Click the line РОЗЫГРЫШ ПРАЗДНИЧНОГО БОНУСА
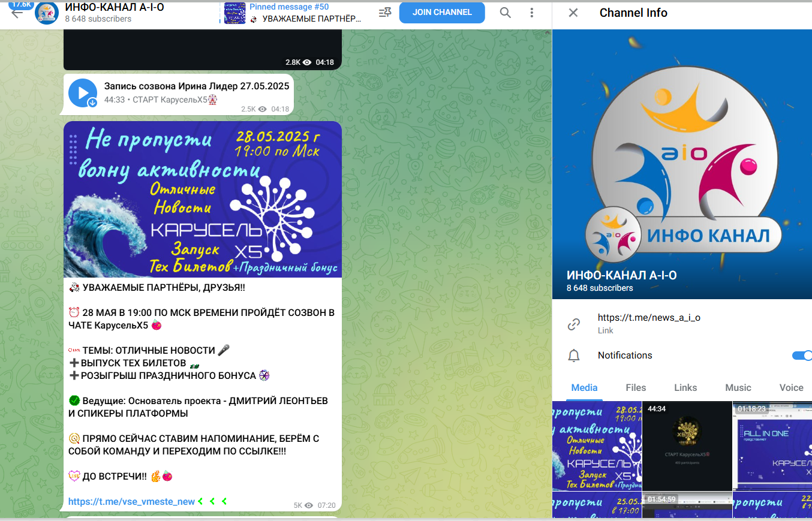 coord(169,375)
